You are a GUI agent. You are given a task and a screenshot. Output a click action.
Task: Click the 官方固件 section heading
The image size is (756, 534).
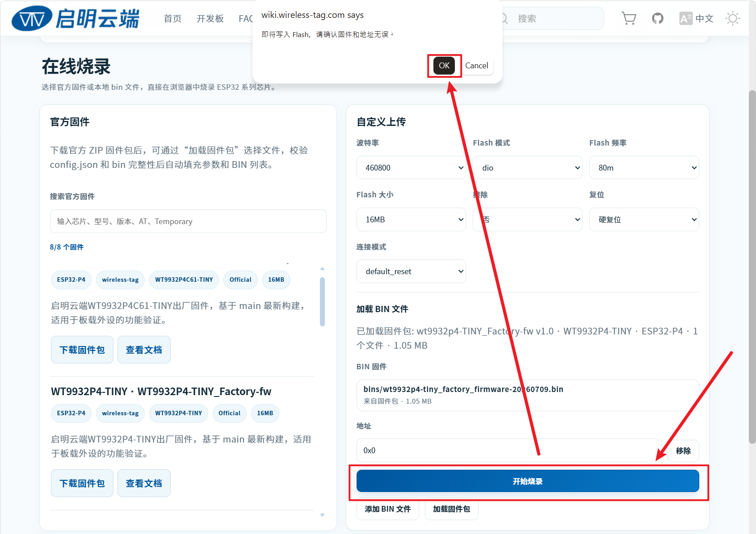[x=70, y=122]
